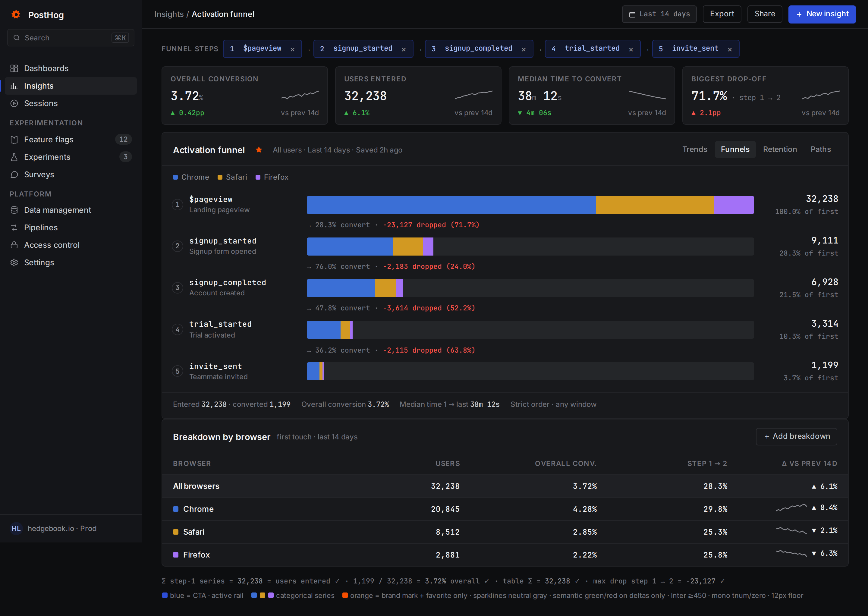Click the All browsers table row
Screen dimensions: 868x616
pyautogui.click(x=505, y=486)
